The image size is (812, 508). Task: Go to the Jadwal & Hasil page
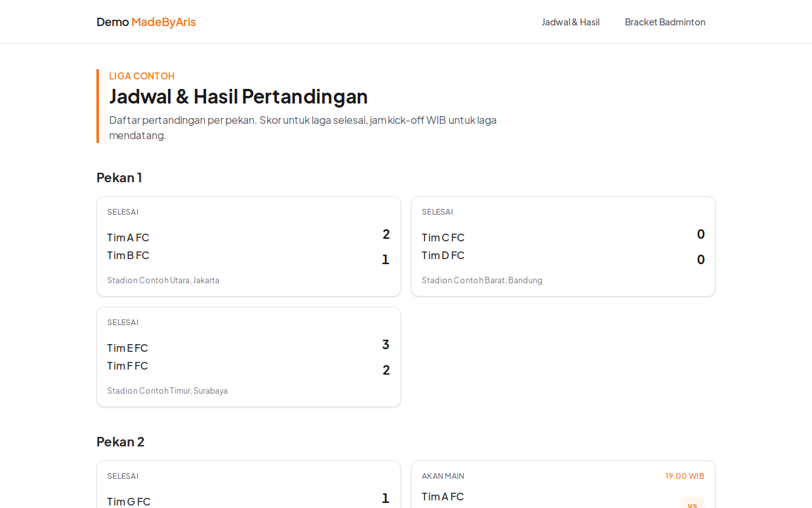click(x=570, y=22)
